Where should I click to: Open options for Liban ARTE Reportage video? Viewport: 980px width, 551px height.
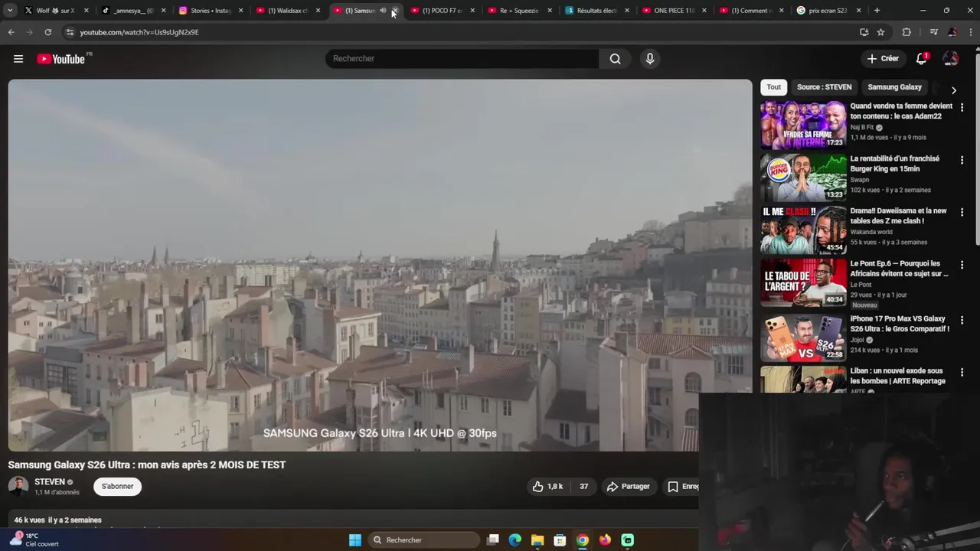(962, 372)
